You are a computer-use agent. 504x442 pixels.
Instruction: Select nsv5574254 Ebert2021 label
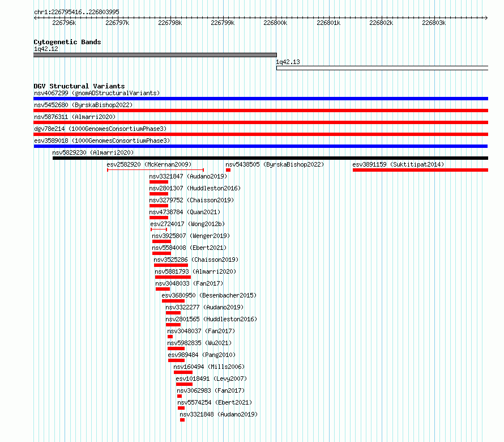coord(215,402)
